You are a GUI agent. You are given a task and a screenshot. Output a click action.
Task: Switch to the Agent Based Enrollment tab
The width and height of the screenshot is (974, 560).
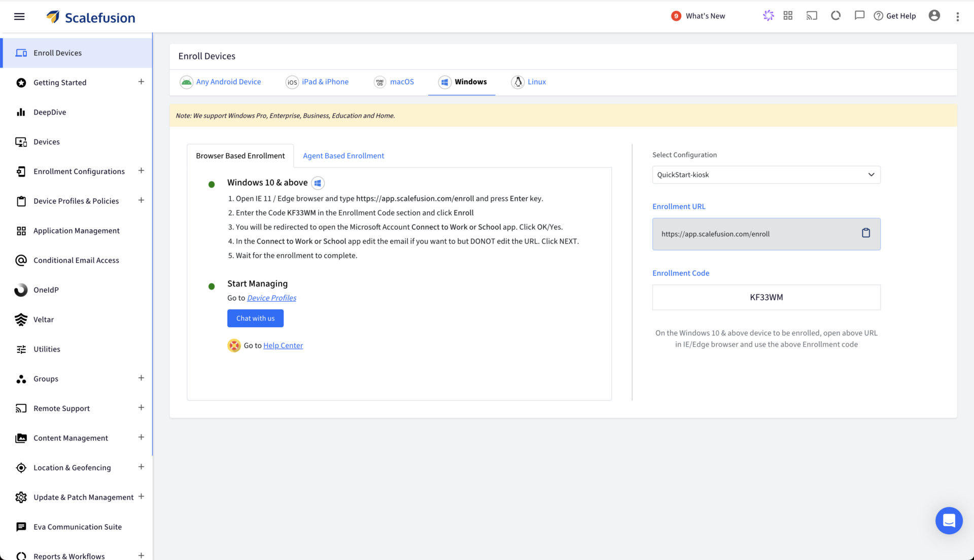tap(343, 155)
